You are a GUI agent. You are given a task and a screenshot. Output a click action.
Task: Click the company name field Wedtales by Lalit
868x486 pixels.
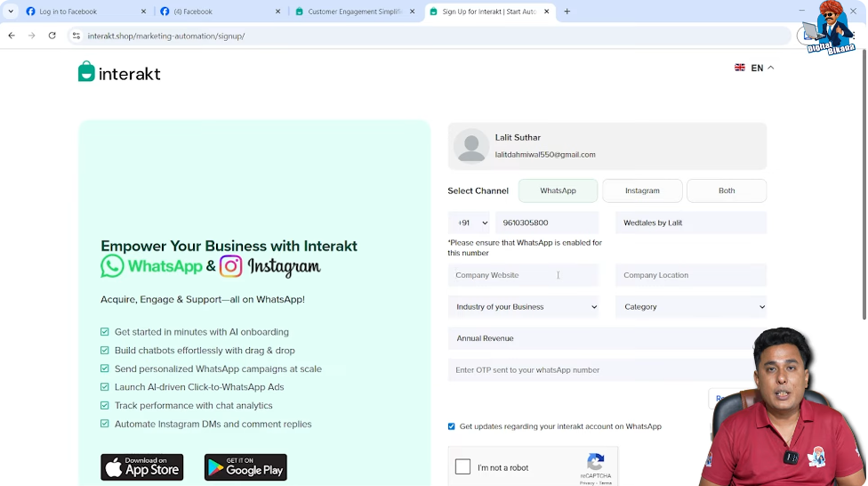coord(691,223)
